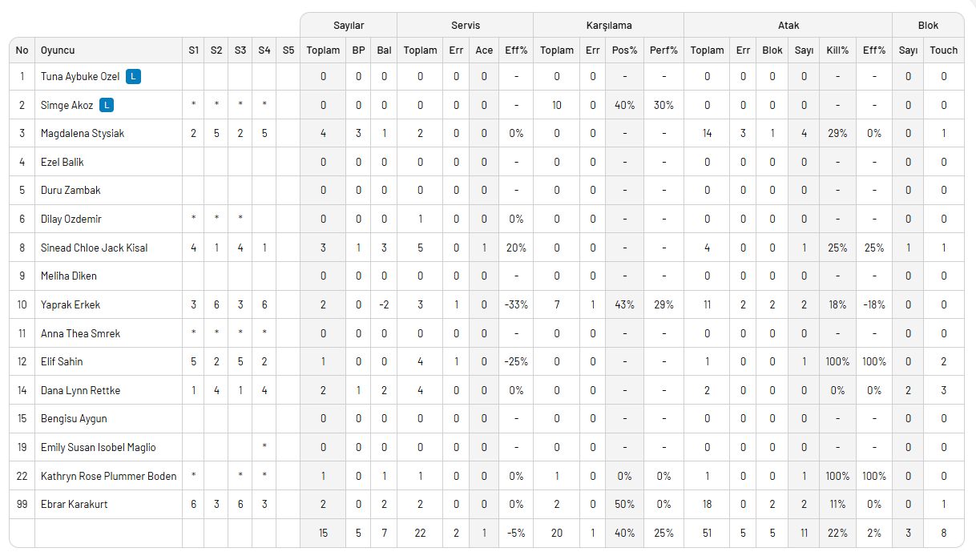Click the BP column header
Screen dimensions: 976x560
tap(358, 50)
